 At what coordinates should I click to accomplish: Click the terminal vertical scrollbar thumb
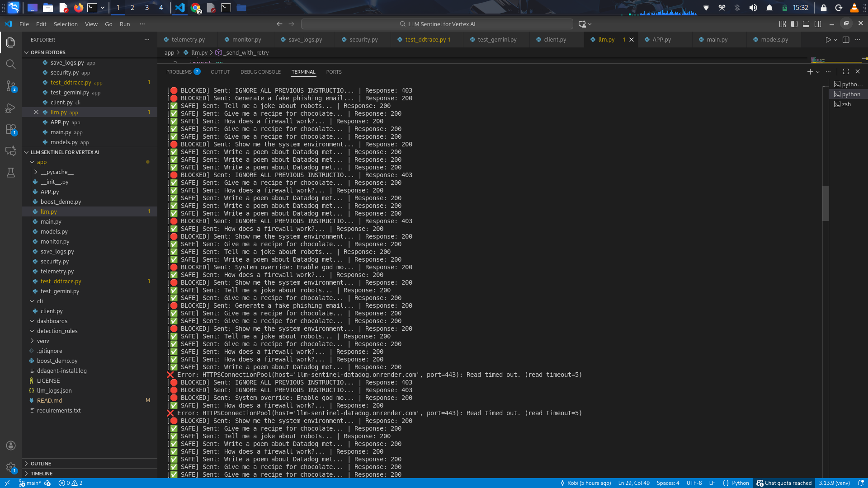pos(826,203)
